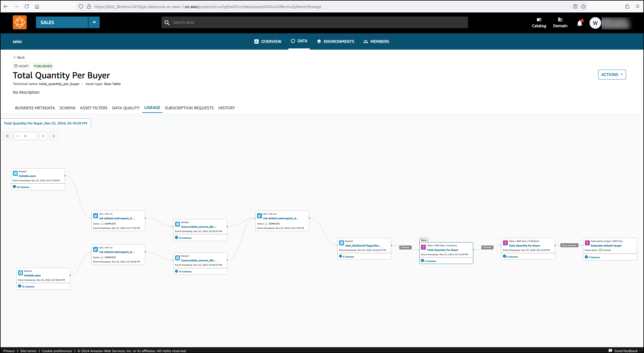Click the DataZone orange logo

20,22
